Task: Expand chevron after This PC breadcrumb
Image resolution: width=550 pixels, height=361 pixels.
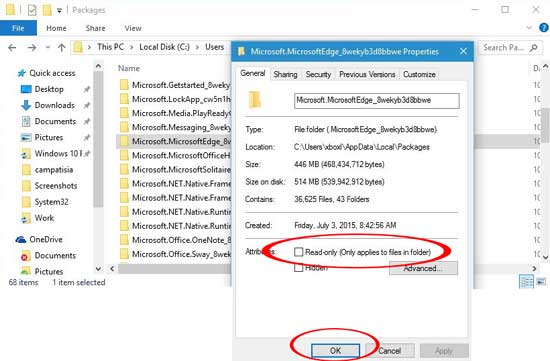Action: (x=132, y=47)
